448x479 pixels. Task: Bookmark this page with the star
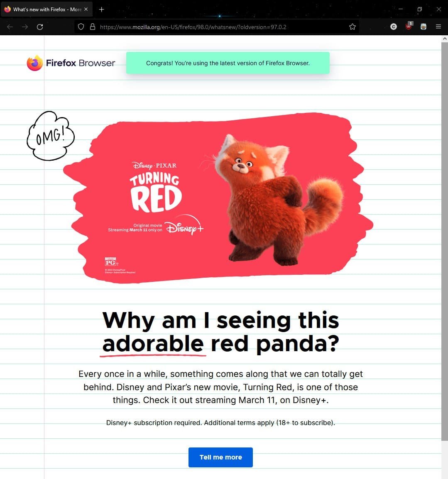tap(353, 27)
